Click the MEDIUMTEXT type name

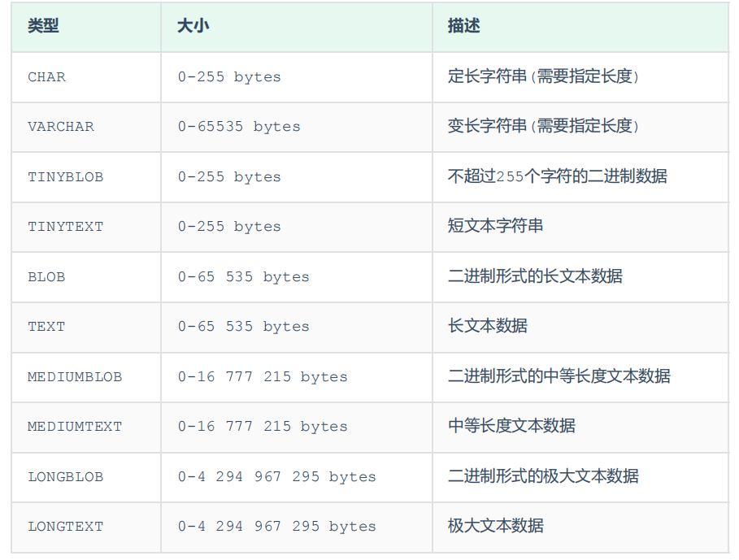click(x=75, y=427)
